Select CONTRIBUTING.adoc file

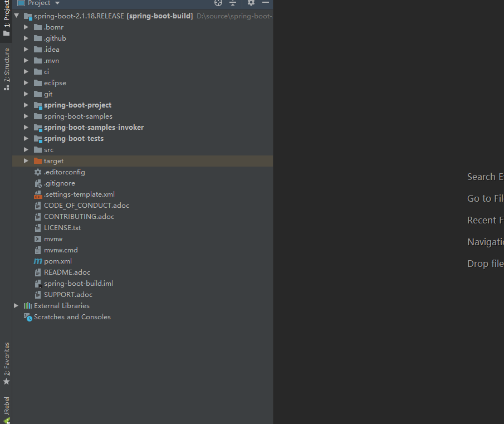[79, 217]
